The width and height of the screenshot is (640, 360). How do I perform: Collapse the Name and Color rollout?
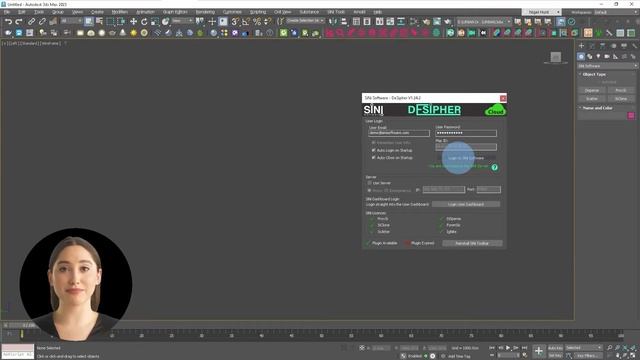tap(597, 108)
